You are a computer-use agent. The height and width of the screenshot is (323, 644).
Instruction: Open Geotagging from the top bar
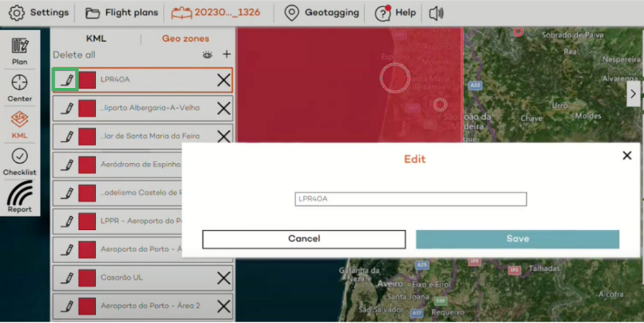[x=321, y=13]
